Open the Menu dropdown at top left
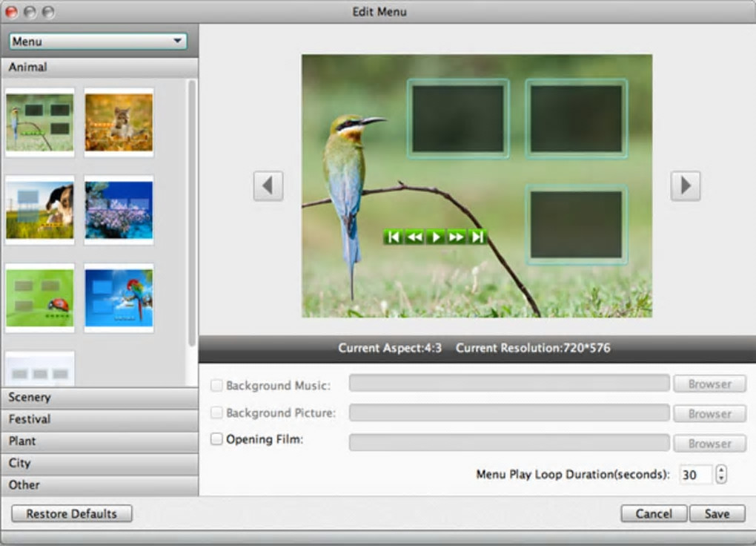This screenshot has width=756, height=546. (x=98, y=42)
